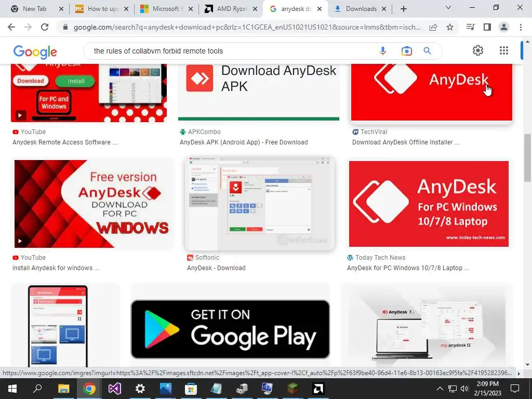Screen dimensions: 532x399
Task: Toggle the Chrome side panel
Action: [x=487, y=27]
